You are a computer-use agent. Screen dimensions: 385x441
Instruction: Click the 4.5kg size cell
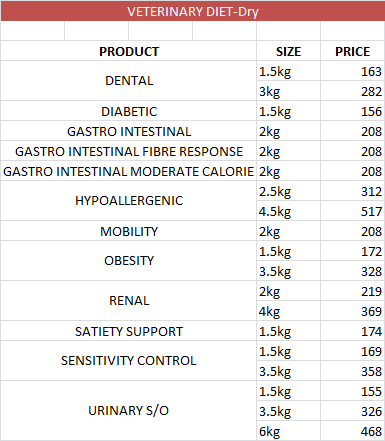point(288,211)
